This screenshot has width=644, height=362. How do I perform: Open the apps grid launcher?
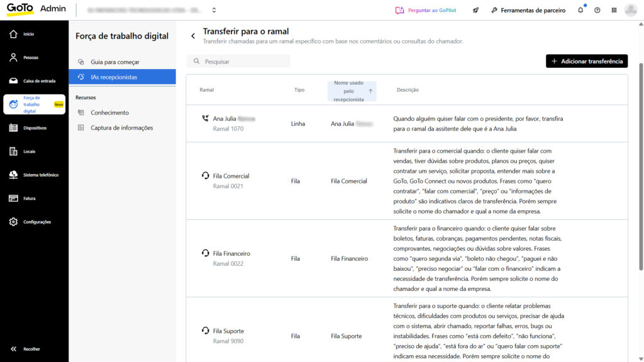point(614,10)
